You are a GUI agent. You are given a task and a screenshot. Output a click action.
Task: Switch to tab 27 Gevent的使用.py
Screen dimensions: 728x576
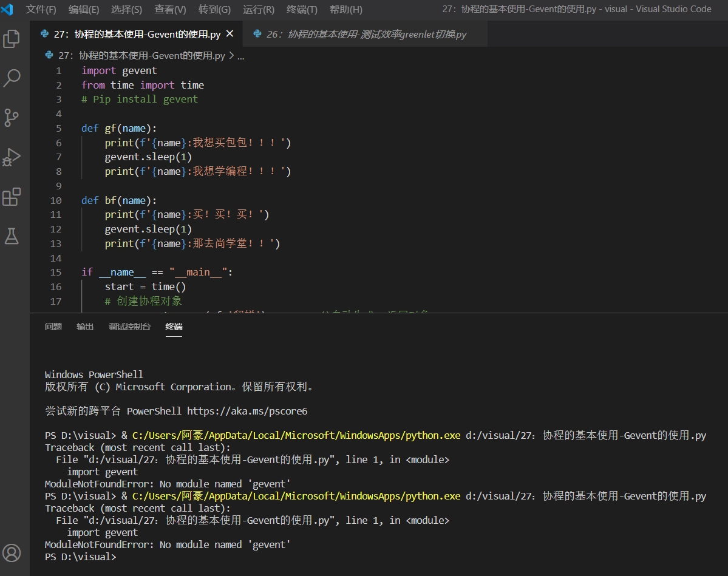pyautogui.click(x=137, y=34)
